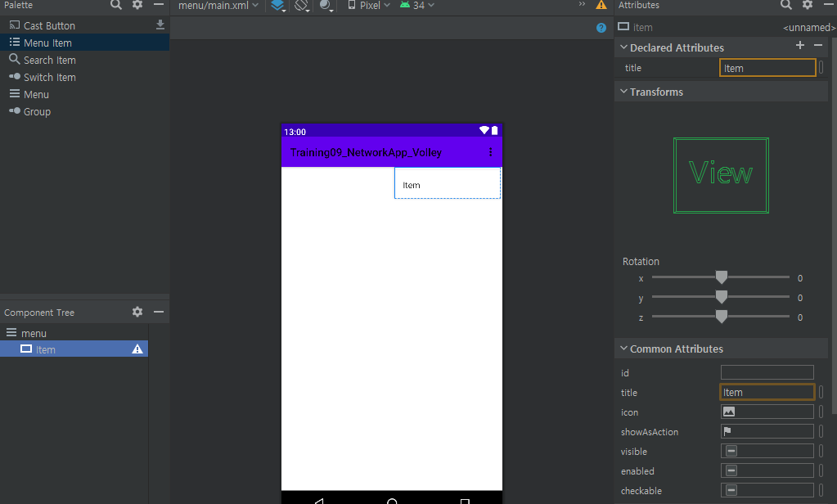This screenshot has width=837, height=504.
Task: Open the warnings triangle in toolbar
Action: (601, 5)
